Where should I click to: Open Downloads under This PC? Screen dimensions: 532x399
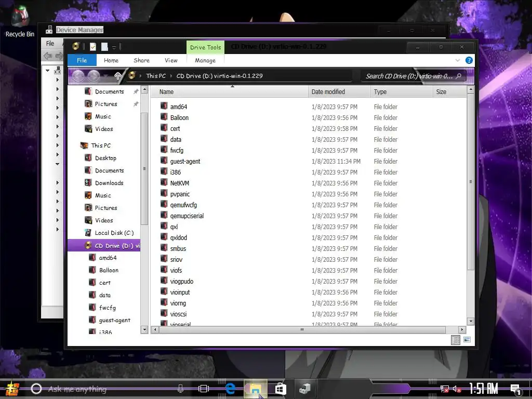coord(109,183)
